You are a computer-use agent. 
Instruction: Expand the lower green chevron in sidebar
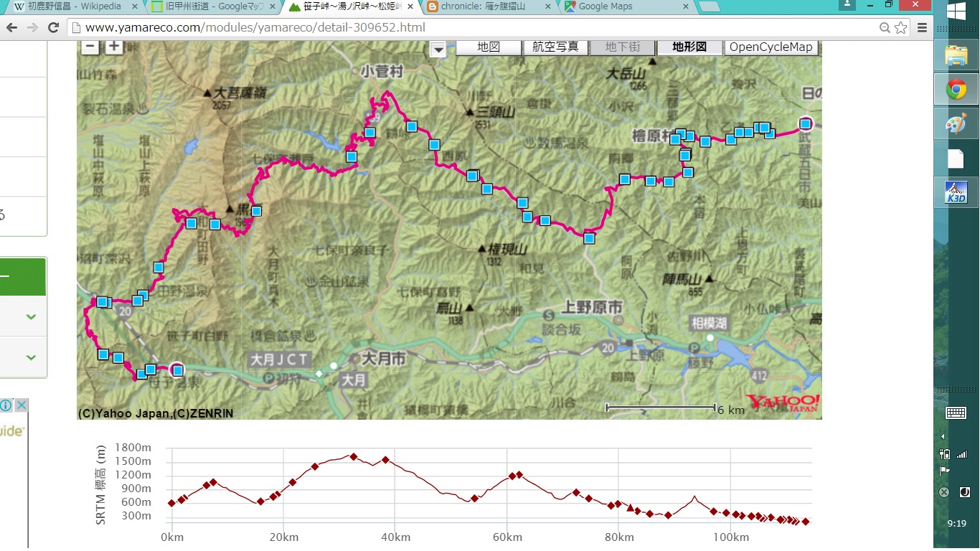click(x=31, y=357)
